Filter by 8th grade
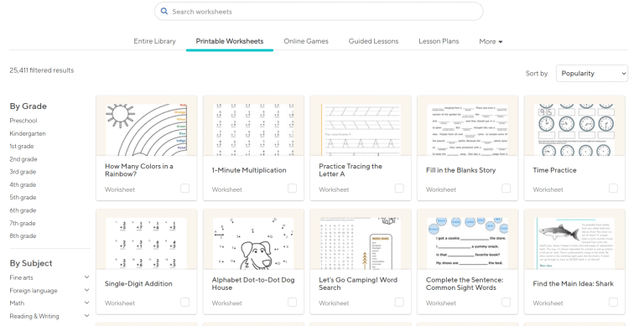The width and height of the screenshot is (644, 326). [23, 236]
